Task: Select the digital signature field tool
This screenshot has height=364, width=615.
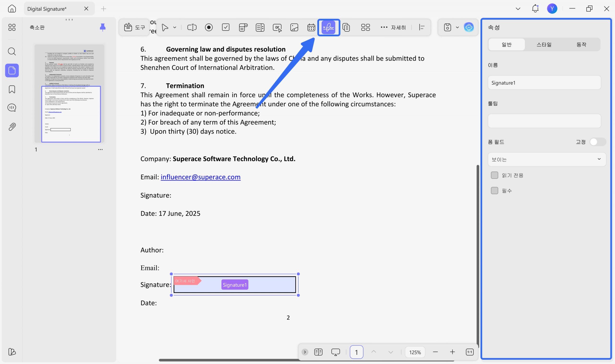Action: pyautogui.click(x=329, y=27)
